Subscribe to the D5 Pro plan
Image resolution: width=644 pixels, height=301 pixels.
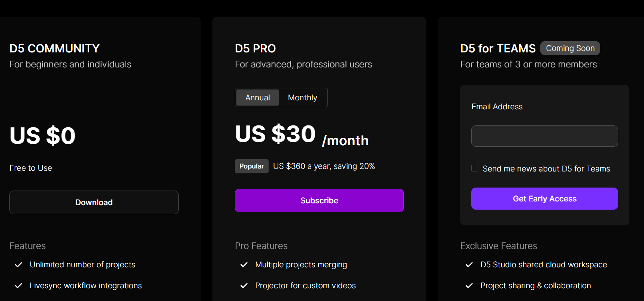point(319,201)
